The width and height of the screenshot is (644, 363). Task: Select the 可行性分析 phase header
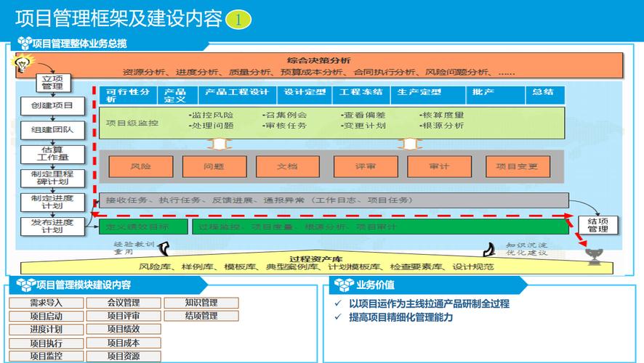pos(128,95)
